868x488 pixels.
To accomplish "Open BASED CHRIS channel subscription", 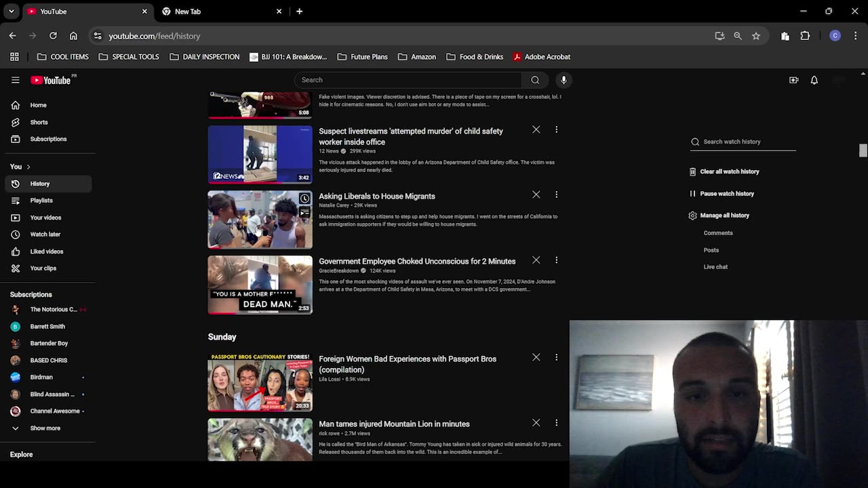I will (47, 361).
